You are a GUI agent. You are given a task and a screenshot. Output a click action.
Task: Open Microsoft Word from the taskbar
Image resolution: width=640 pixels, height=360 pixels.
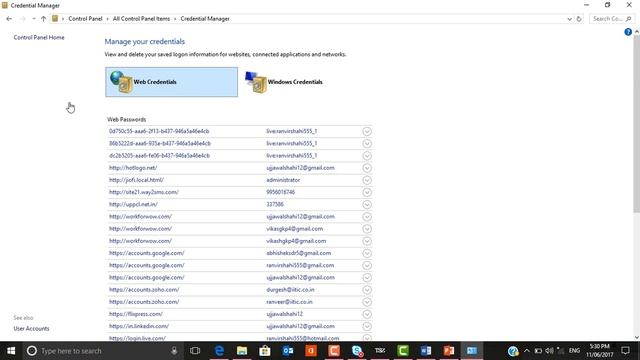pyautogui.click(x=426, y=351)
